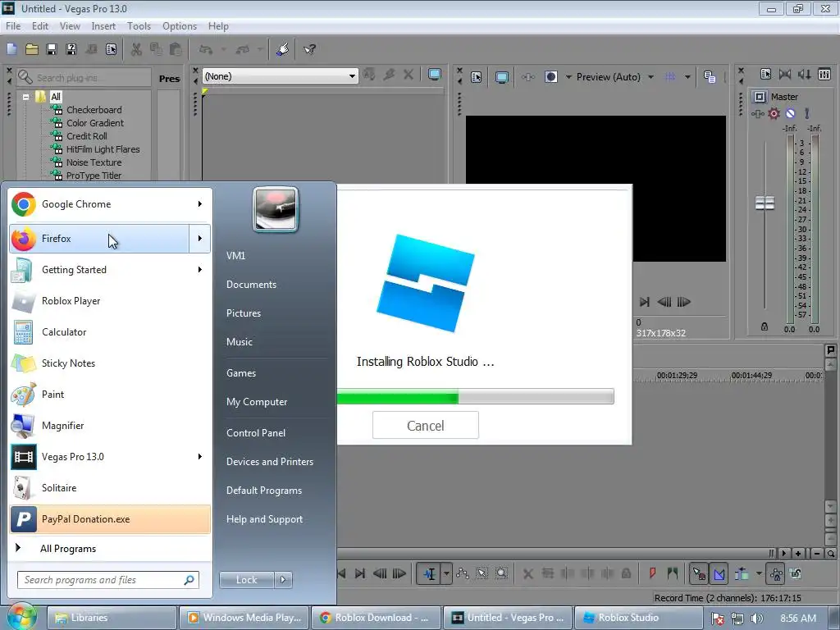Image resolution: width=840 pixels, height=630 pixels.
Task: Select HitFilm Light Flares generator
Action: click(x=103, y=149)
